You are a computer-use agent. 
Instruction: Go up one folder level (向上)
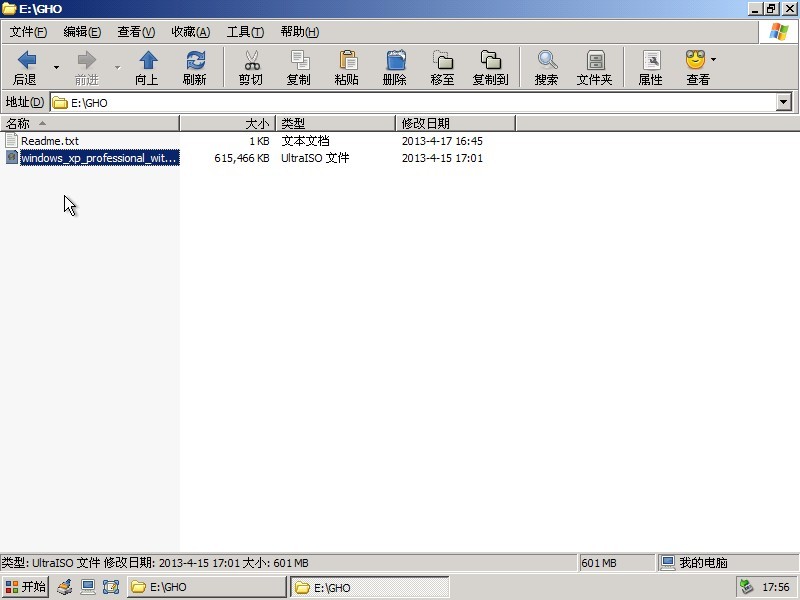coord(147,67)
